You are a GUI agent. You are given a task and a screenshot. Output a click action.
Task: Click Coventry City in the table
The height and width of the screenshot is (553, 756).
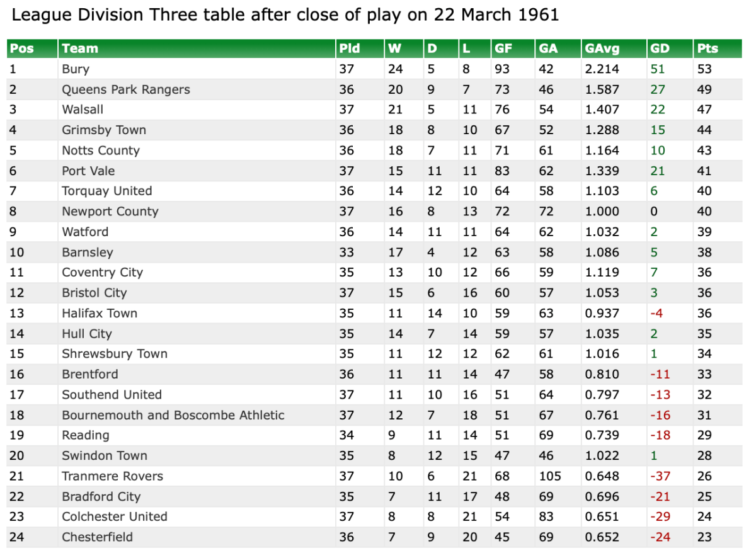tap(102, 273)
